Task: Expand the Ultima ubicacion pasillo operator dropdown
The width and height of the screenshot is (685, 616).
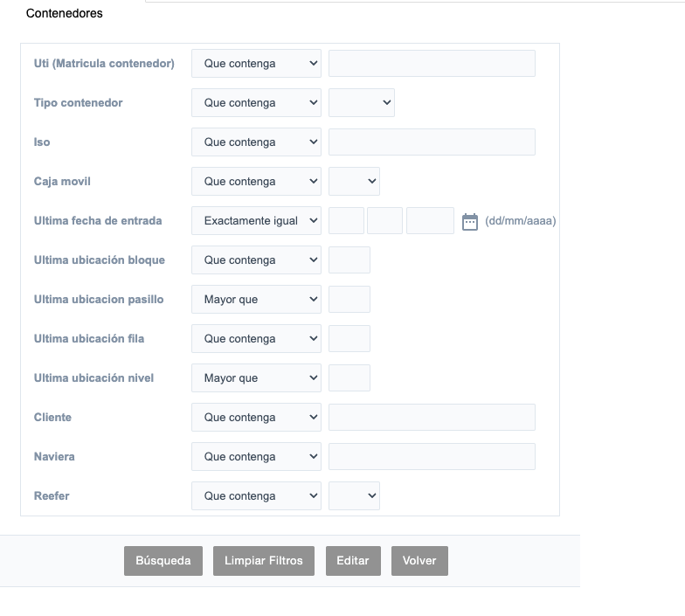Action: pos(256,300)
